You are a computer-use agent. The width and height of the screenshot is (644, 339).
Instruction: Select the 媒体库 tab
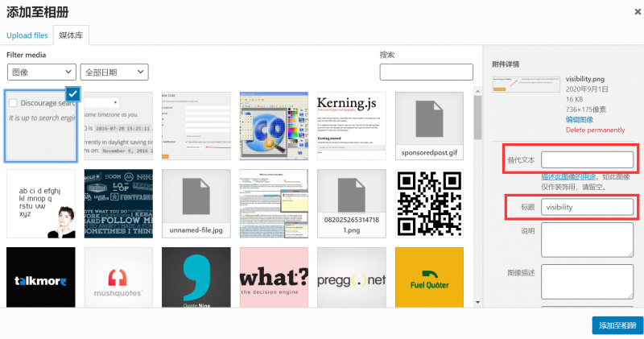click(x=71, y=35)
